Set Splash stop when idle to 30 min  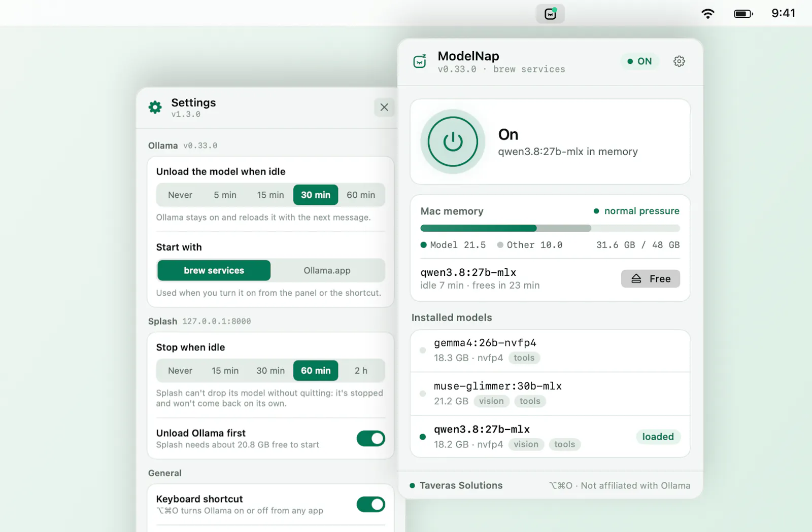pos(270,371)
